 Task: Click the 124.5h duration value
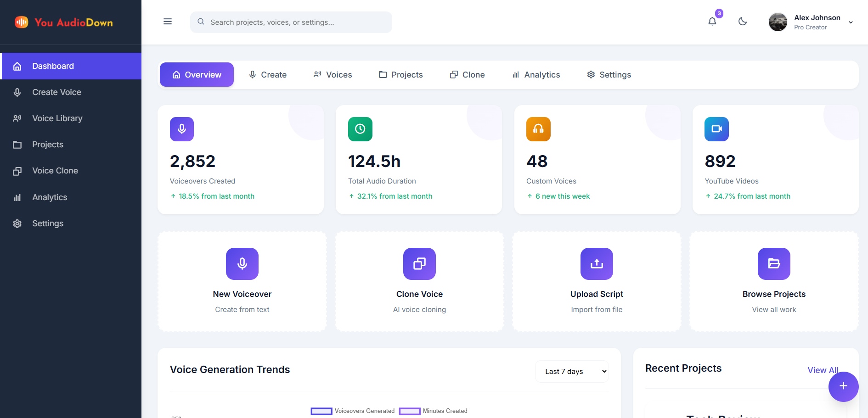(x=374, y=162)
